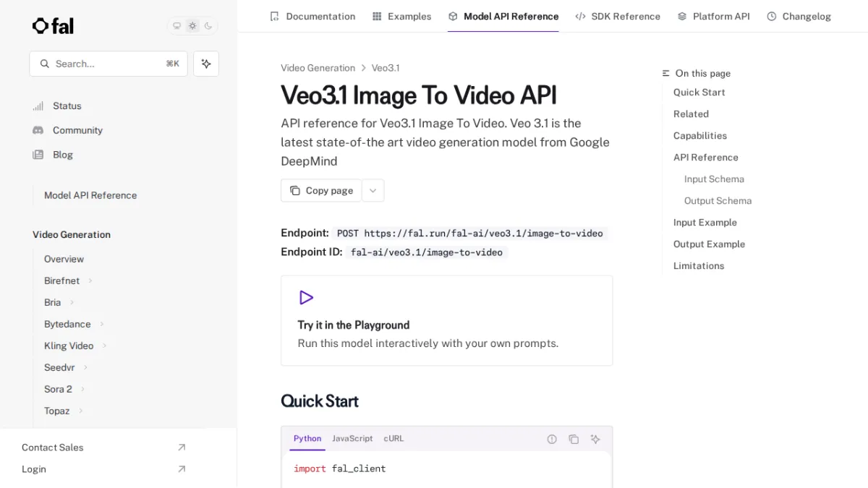Click the Contact Sales external arrow icon

tap(182, 448)
